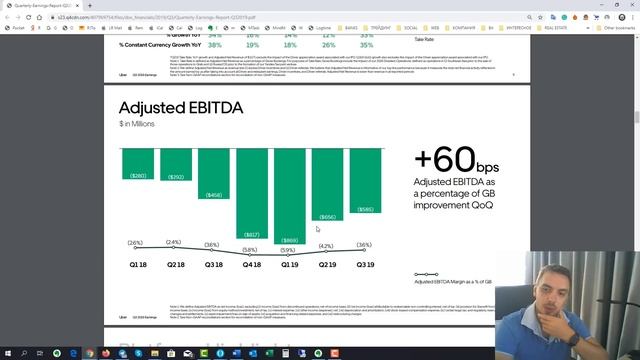Open the Pocket bookmark

(x=15, y=28)
